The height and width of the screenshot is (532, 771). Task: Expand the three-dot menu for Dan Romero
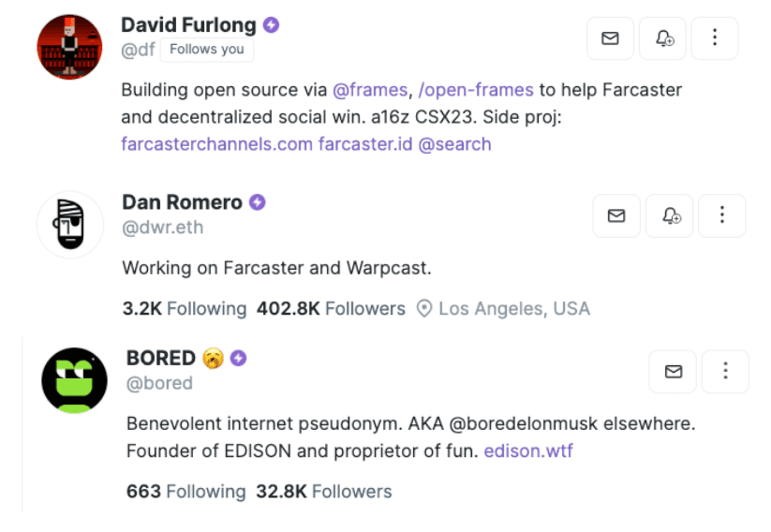pos(722,215)
